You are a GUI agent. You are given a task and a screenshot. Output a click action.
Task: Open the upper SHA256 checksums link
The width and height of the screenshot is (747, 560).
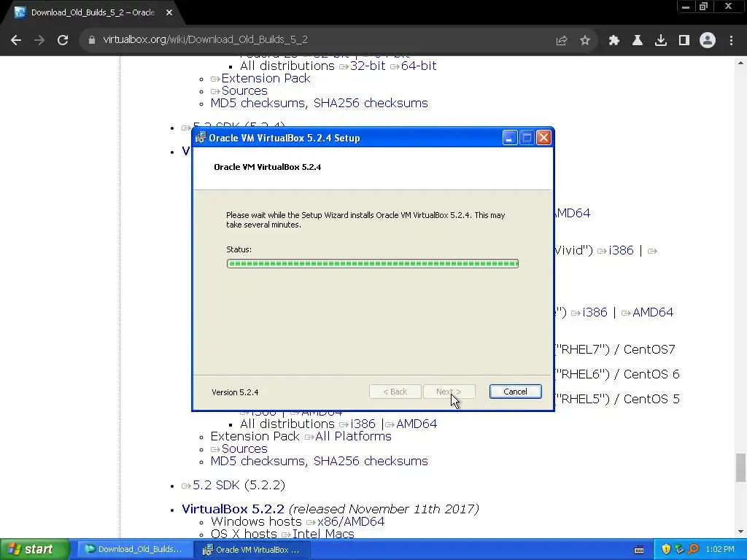point(371,103)
